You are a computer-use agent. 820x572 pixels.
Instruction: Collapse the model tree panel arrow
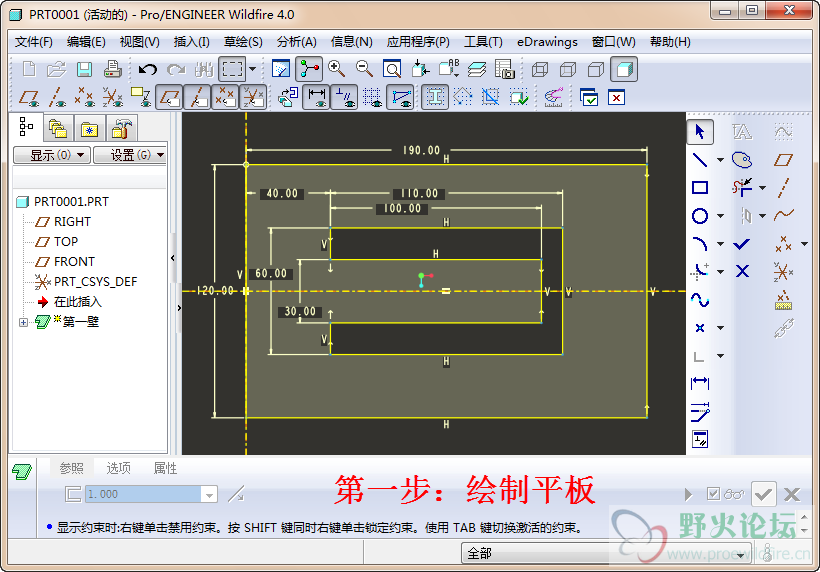173,258
